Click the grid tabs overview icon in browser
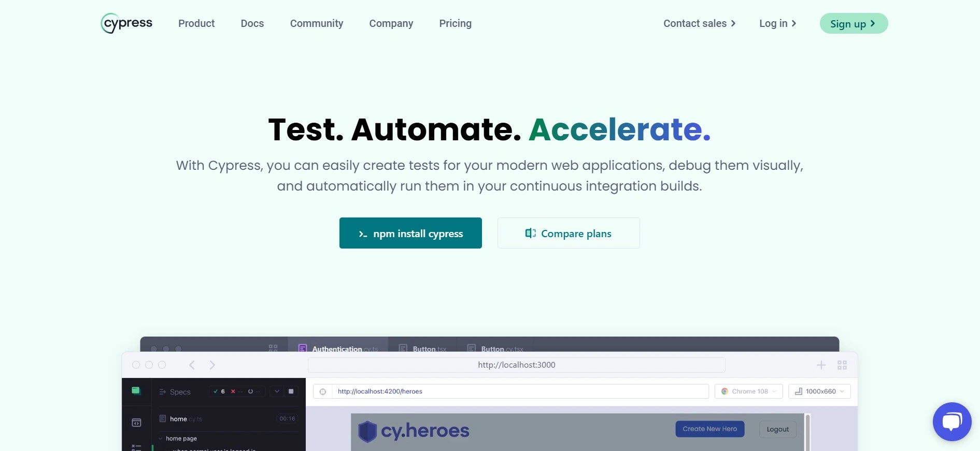This screenshot has height=451, width=980. pos(842,365)
